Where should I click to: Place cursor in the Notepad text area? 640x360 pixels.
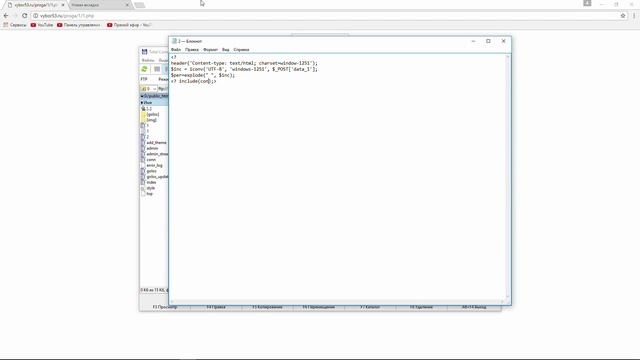point(337,177)
